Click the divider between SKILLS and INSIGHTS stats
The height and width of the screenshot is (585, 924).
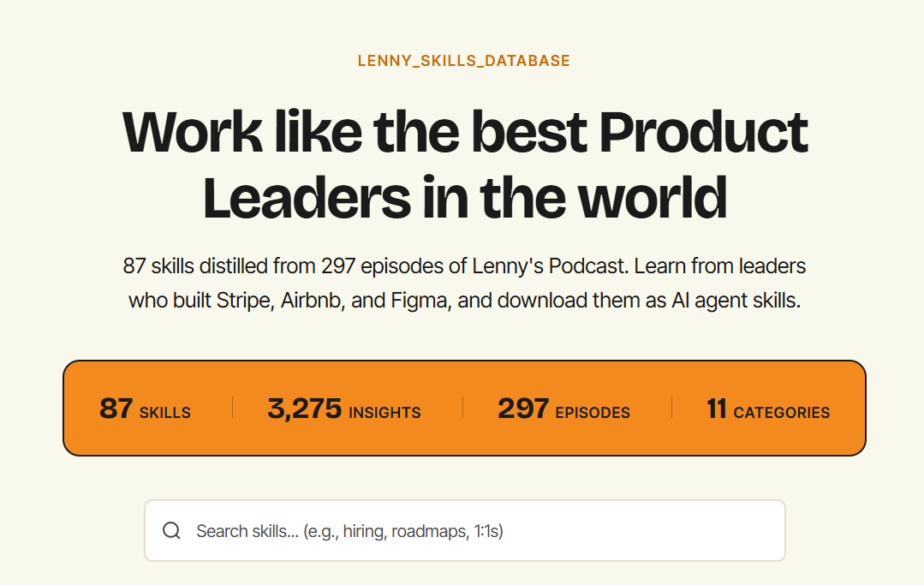tap(232, 408)
